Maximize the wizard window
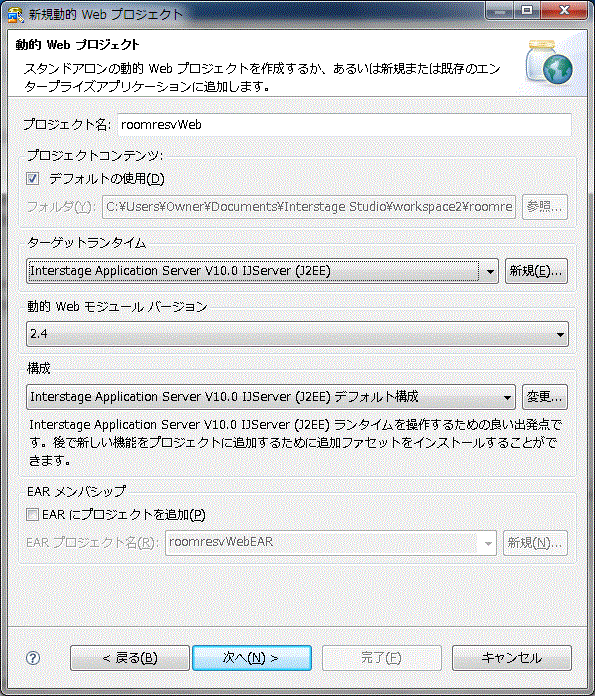The width and height of the screenshot is (595, 696). [527, 10]
